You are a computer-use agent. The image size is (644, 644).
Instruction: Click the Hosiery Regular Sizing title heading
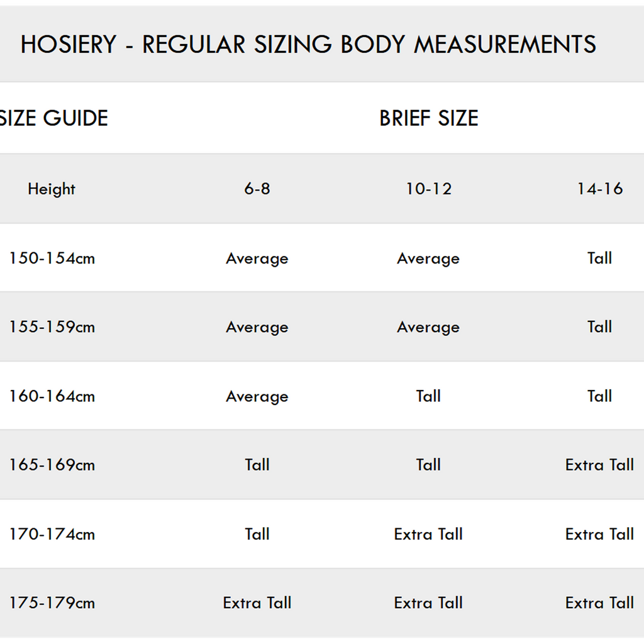tap(308, 45)
